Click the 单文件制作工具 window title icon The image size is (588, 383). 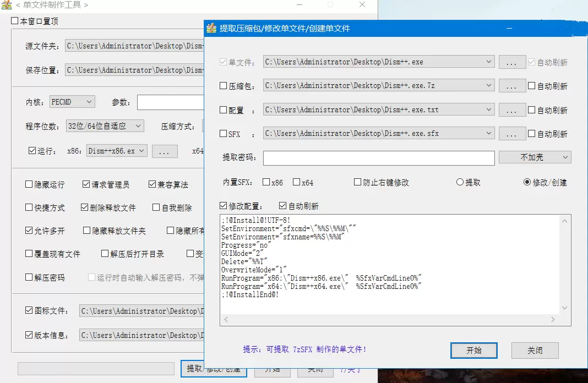pos(7,5)
